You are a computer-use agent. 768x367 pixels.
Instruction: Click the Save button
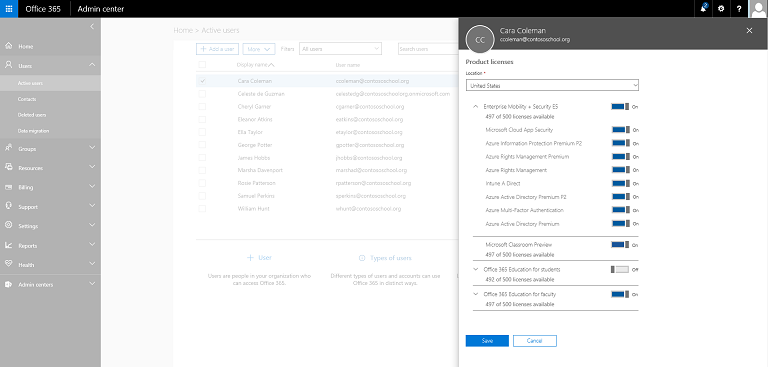click(x=487, y=341)
